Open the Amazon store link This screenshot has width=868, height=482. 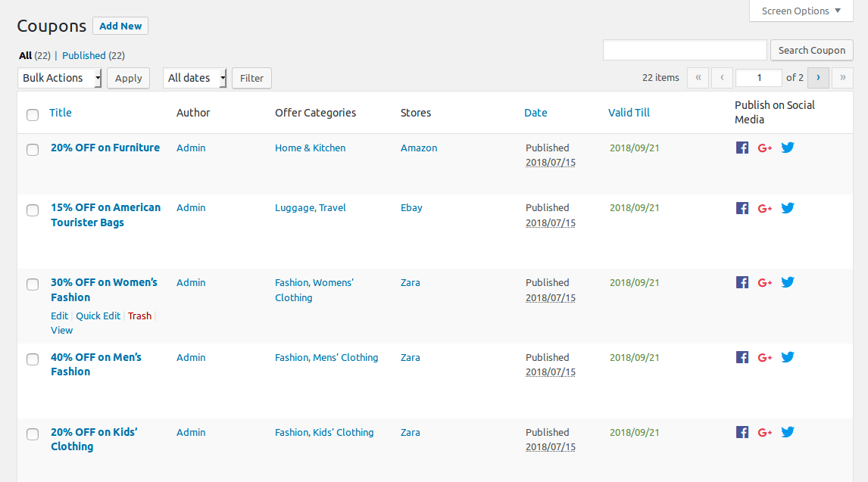pyautogui.click(x=419, y=148)
